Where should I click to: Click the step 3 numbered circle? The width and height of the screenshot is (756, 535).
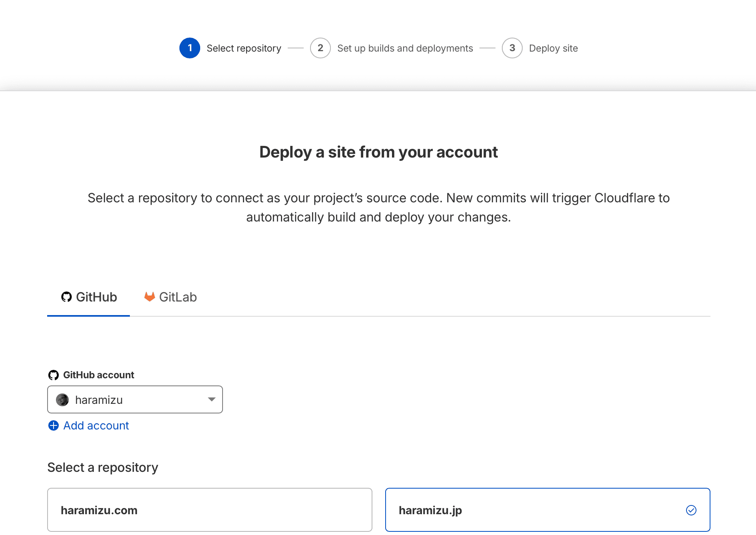512,48
